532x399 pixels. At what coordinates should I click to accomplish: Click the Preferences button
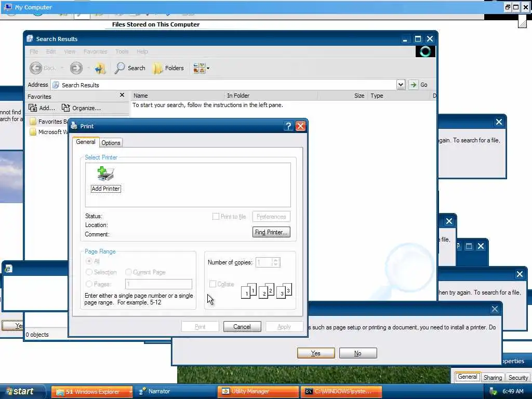271,217
